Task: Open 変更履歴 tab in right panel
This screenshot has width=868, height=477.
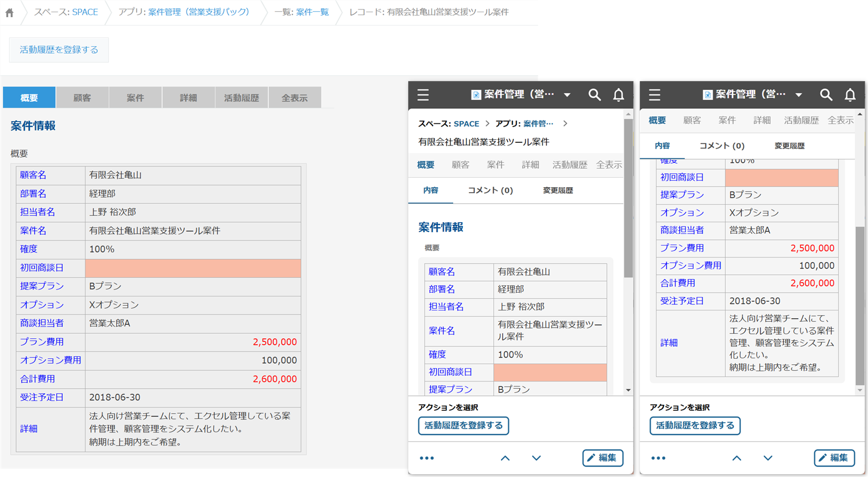Action: tap(789, 146)
